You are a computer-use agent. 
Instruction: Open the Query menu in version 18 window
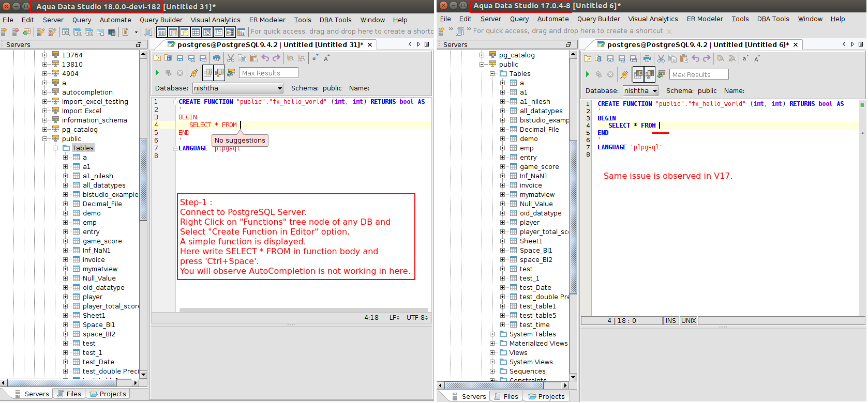[x=82, y=20]
